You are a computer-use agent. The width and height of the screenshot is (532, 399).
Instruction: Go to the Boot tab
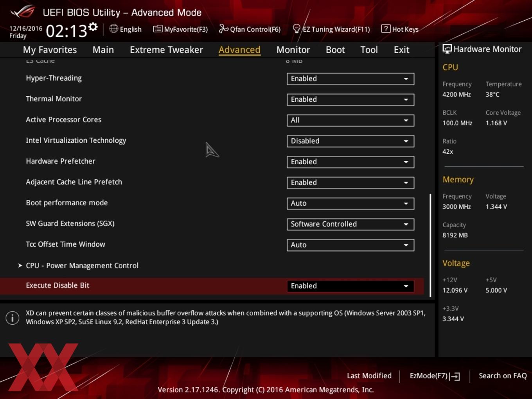[x=335, y=50]
